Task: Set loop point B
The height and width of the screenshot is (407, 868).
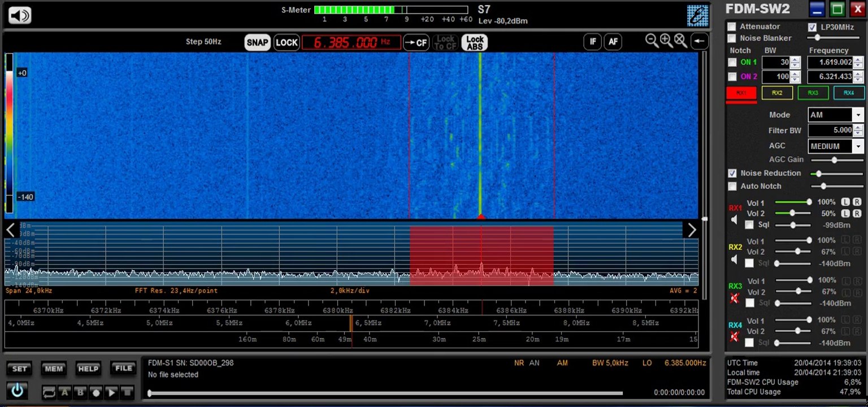Action: [x=80, y=392]
